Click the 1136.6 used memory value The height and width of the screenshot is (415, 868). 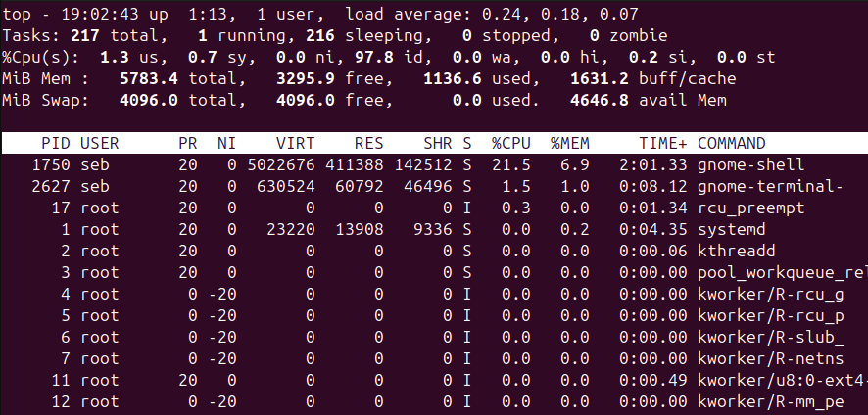[x=452, y=78]
